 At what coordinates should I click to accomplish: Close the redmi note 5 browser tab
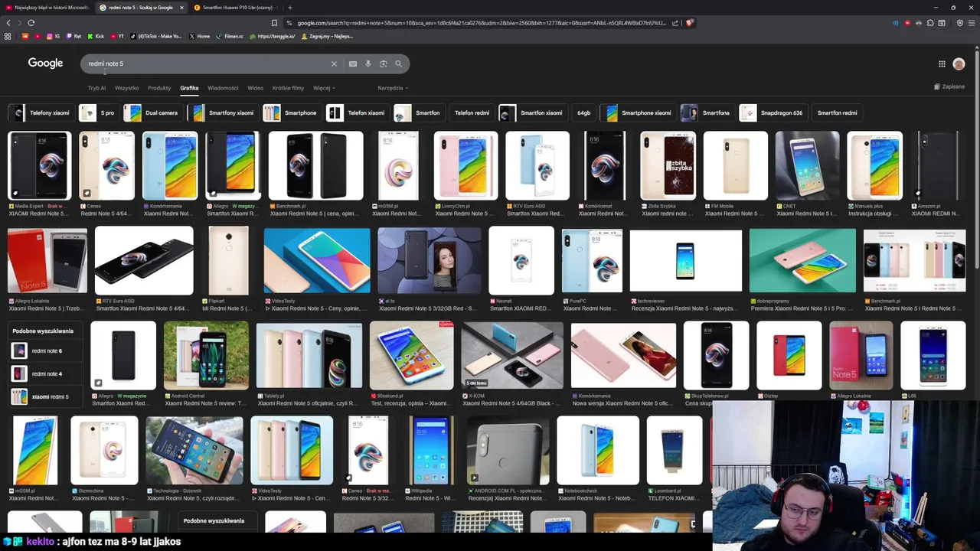(x=181, y=8)
